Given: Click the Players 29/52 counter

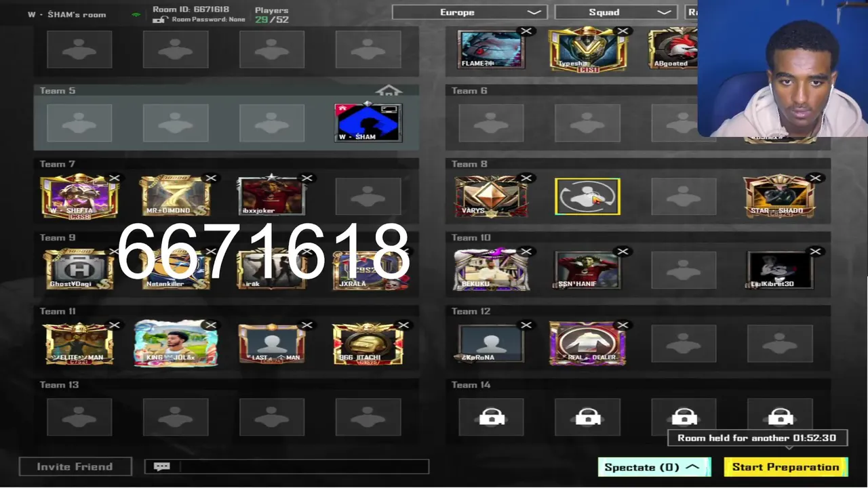Looking at the screenshot, I should (272, 15).
